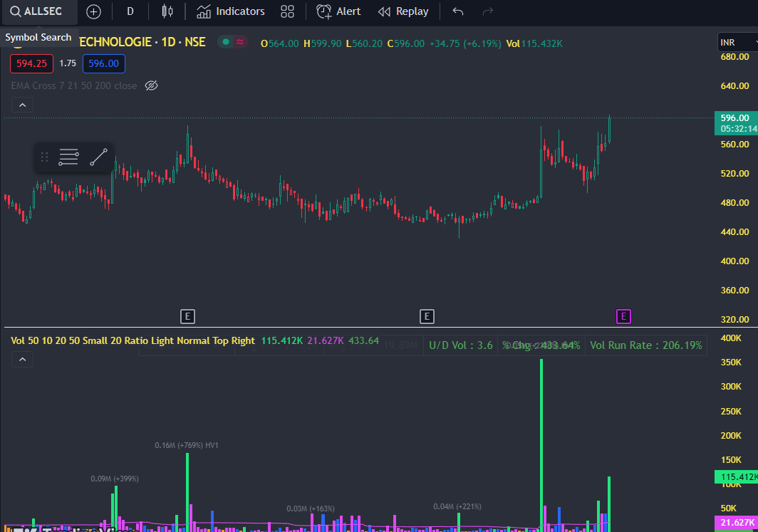Collapse the volume pane with its chevron
Screen dimensions: 758x532
click(22, 359)
